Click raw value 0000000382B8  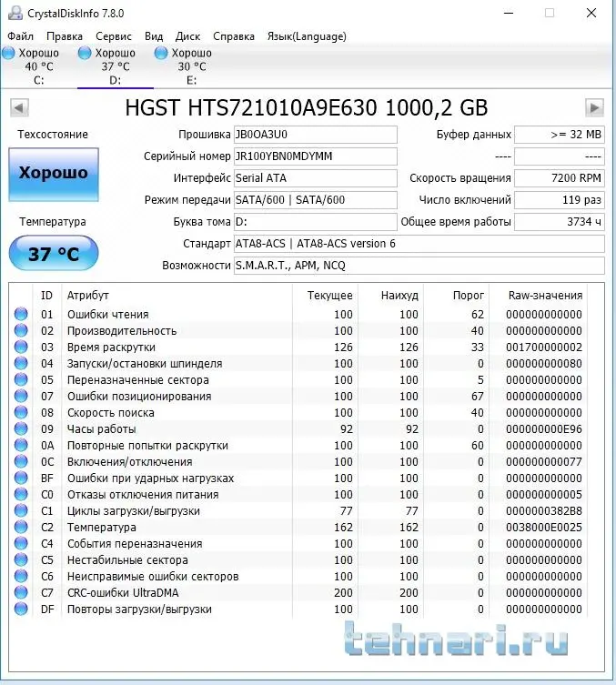[544, 511]
